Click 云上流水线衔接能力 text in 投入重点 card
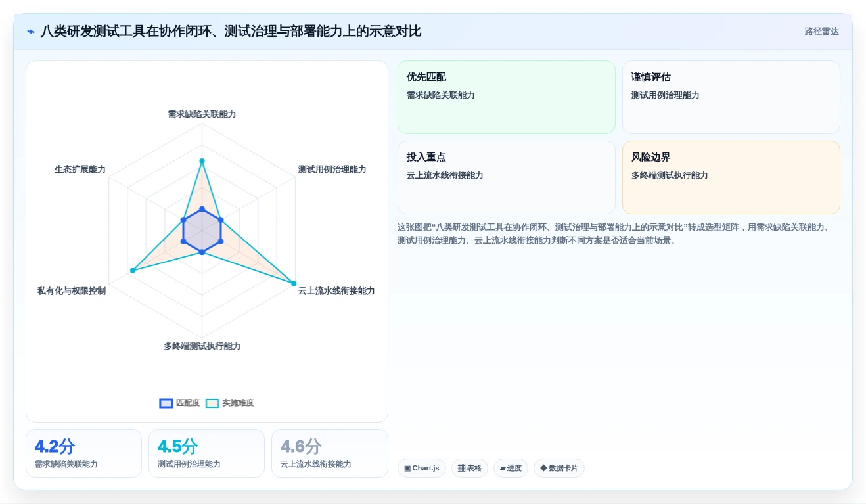Screen dimensions: 866x504 (445, 175)
